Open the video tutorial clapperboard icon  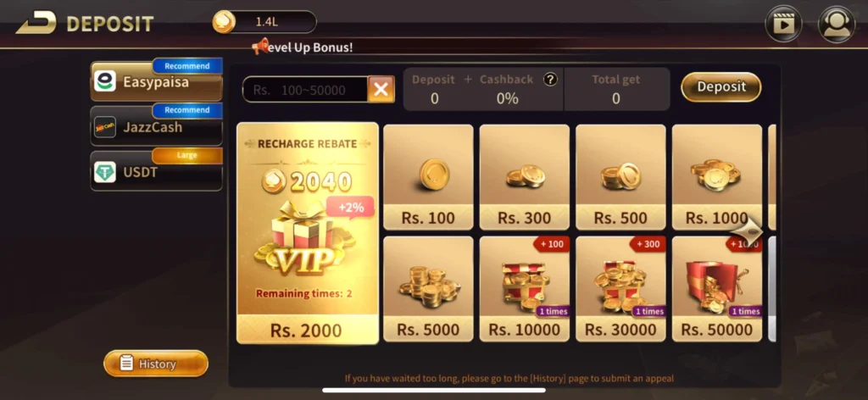point(783,25)
